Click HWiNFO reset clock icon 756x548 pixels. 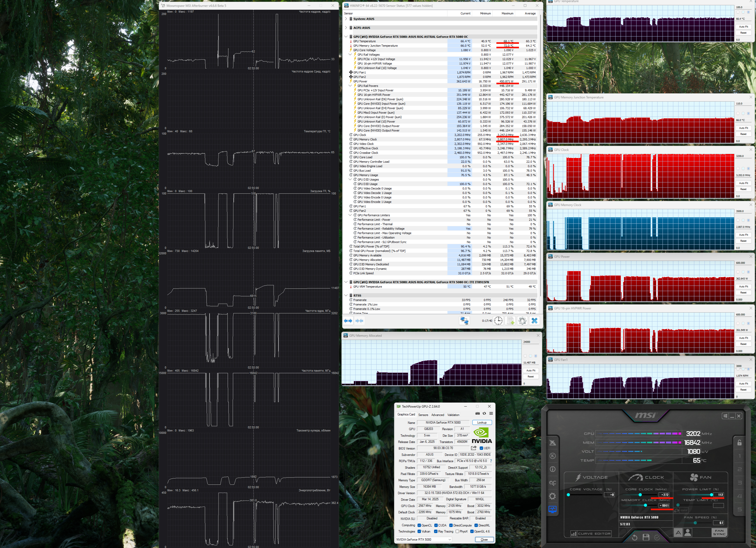coord(498,320)
